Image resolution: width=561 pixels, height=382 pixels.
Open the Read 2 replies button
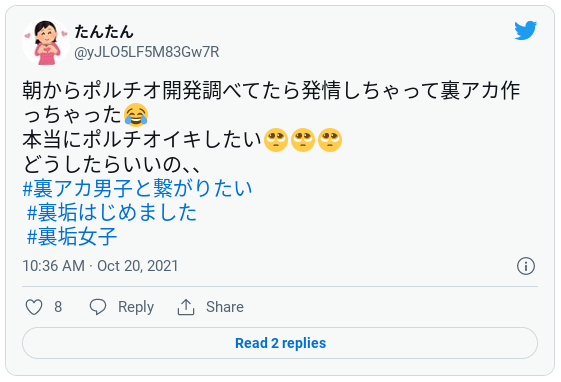(x=280, y=343)
